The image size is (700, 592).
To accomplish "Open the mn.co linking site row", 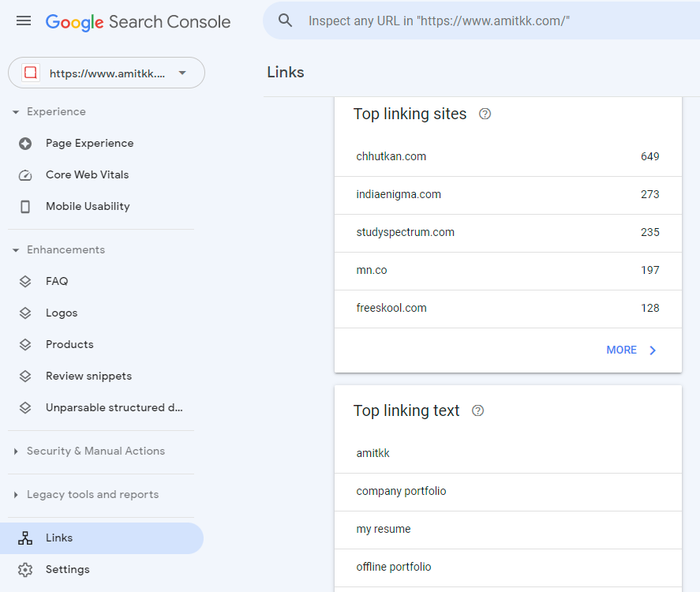I will pyautogui.click(x=508, y=271).
